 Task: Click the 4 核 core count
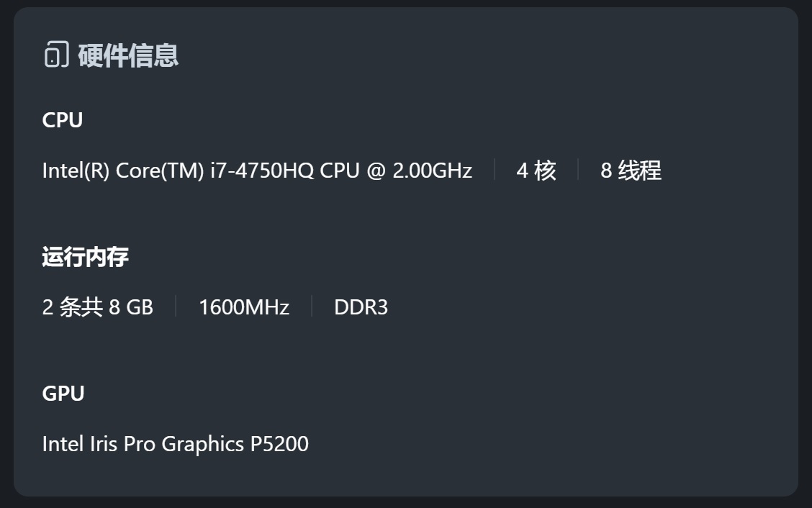(x=536, y=171)
